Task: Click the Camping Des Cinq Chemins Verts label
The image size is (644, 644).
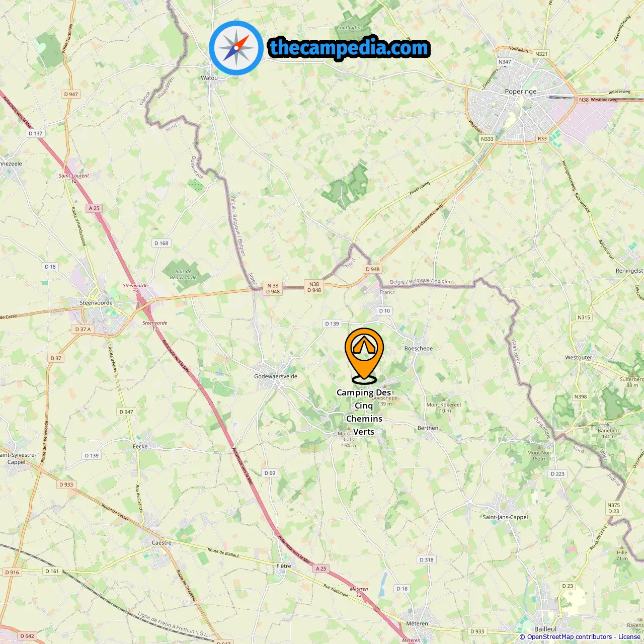Action: (364, 412)
